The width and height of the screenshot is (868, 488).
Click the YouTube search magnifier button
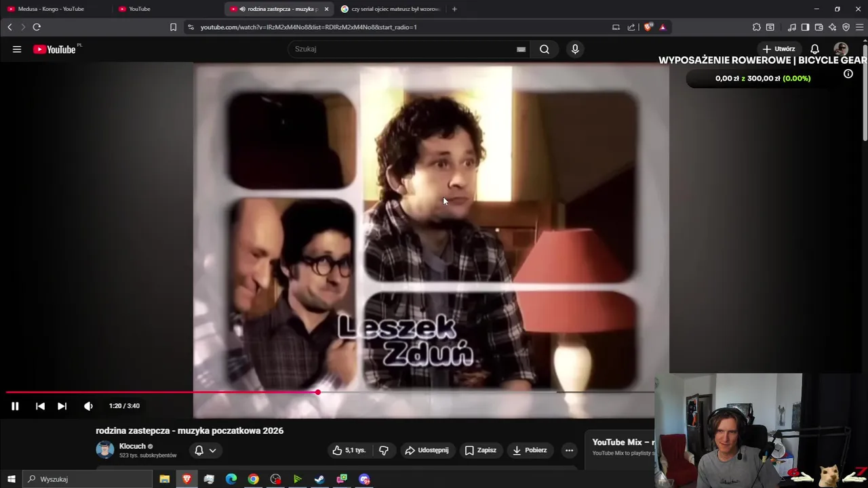tap(545, 49)
